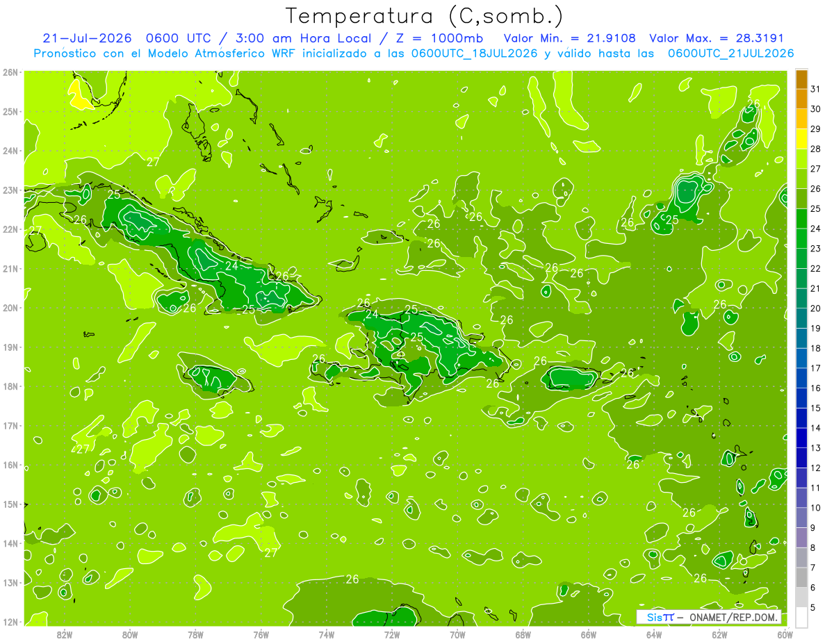Click the '72W' longitude axis label

392,634
